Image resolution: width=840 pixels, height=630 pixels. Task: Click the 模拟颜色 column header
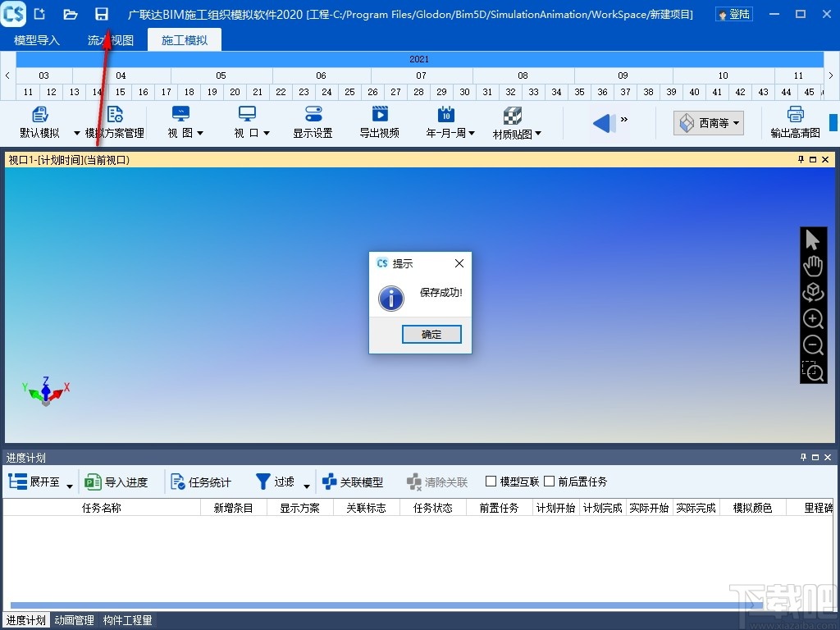tap(752, 507)
